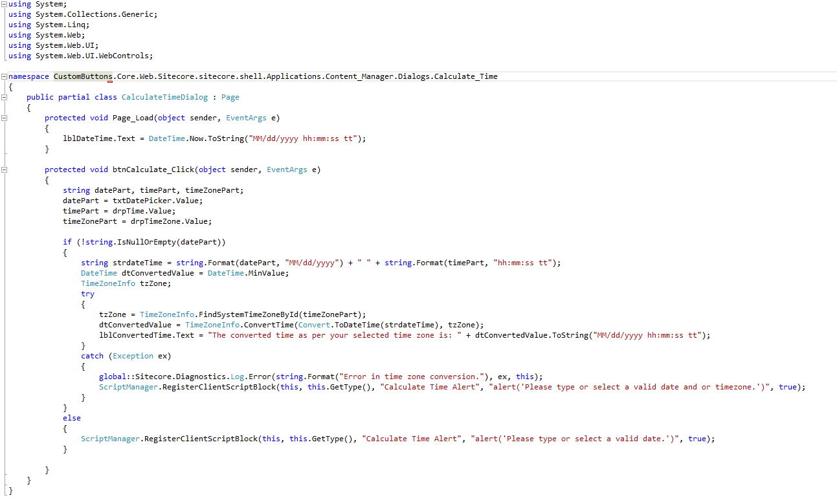Click 'lblDateTime.Text' assignment
The width and height of the screenshot is (837, 504).
click(99, 138)
